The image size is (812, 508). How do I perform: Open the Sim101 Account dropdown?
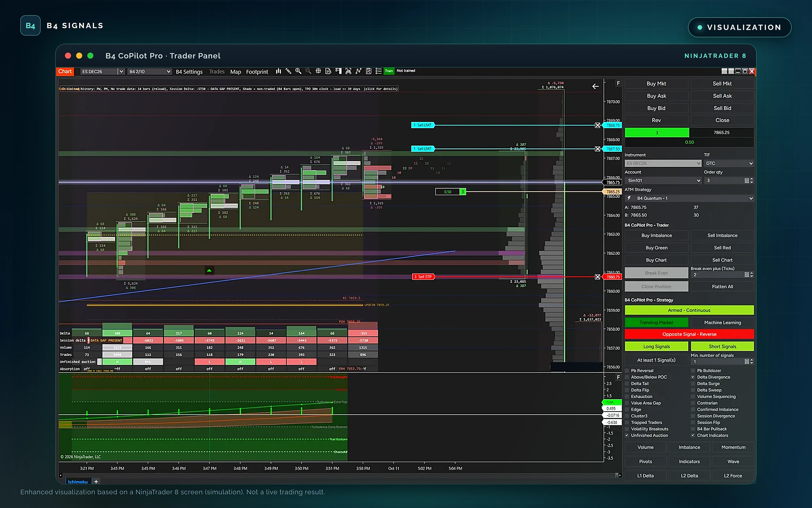pyautogui.click(x=663, y=181)
